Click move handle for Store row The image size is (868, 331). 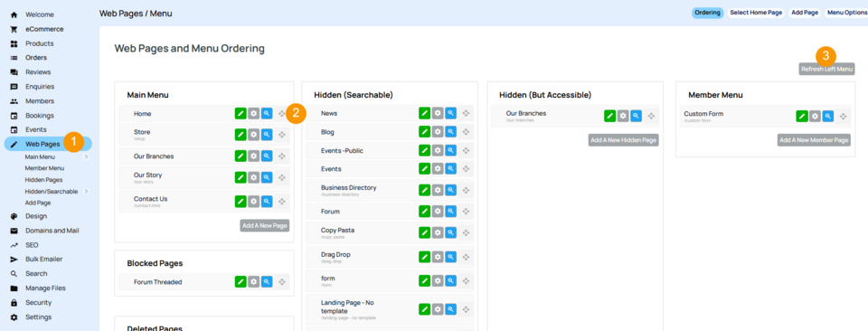pos(282,135)
